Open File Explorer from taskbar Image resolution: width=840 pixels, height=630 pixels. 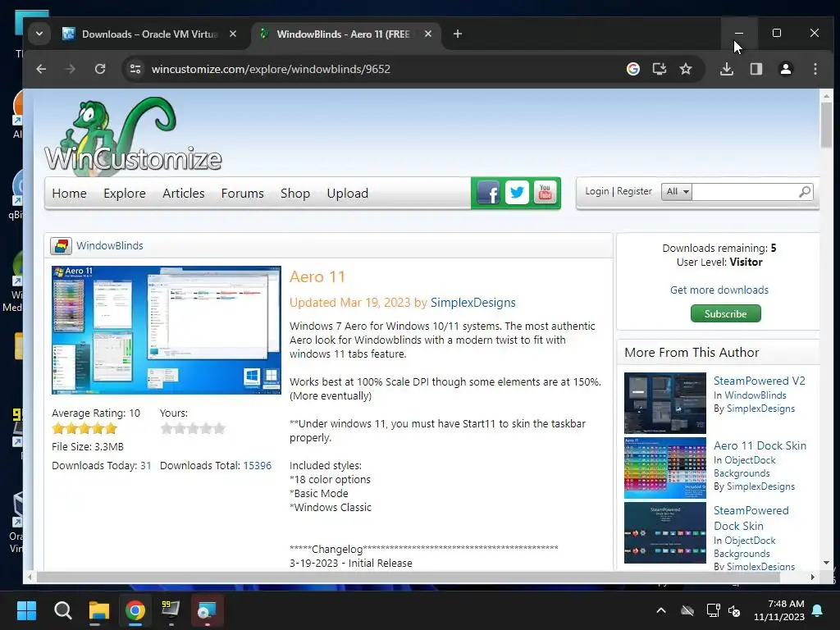[99, 610]
